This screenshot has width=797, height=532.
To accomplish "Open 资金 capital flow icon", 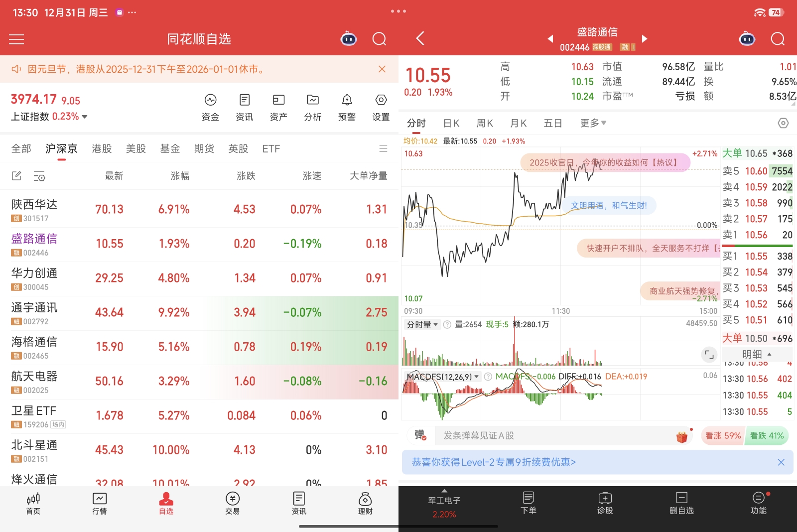I will click(210, 107).
